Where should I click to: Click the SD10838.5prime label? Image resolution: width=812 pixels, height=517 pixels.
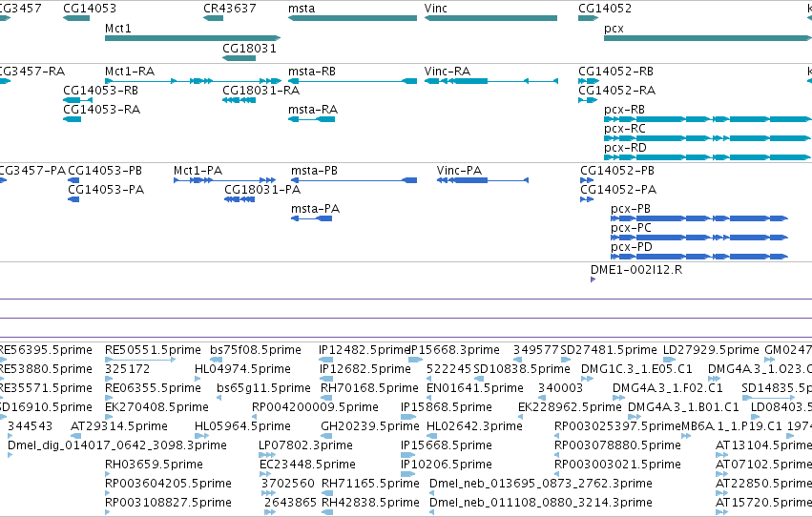click(522, 368)
